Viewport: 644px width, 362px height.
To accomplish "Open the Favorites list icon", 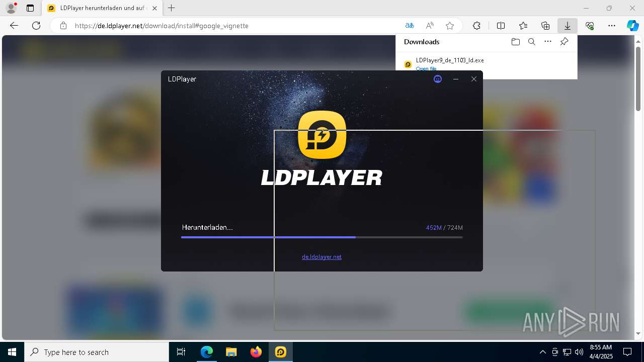I will 523,26.
